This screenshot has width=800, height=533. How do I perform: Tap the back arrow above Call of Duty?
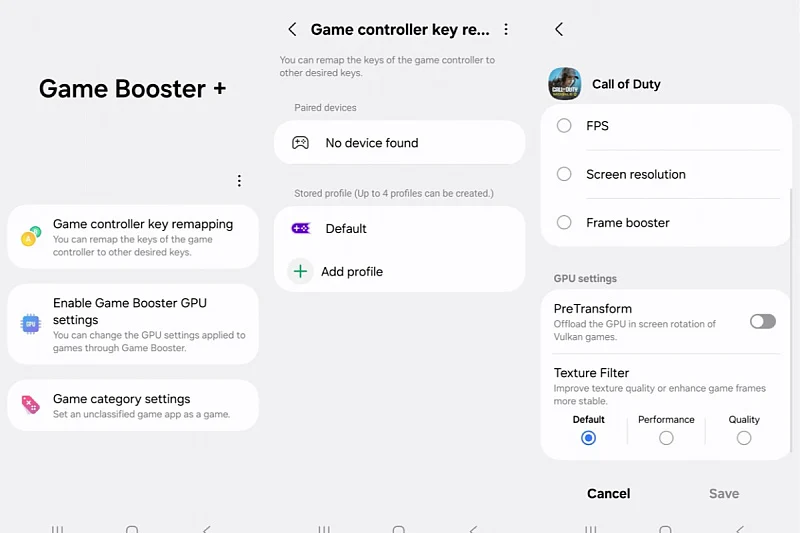click(559, 29)
